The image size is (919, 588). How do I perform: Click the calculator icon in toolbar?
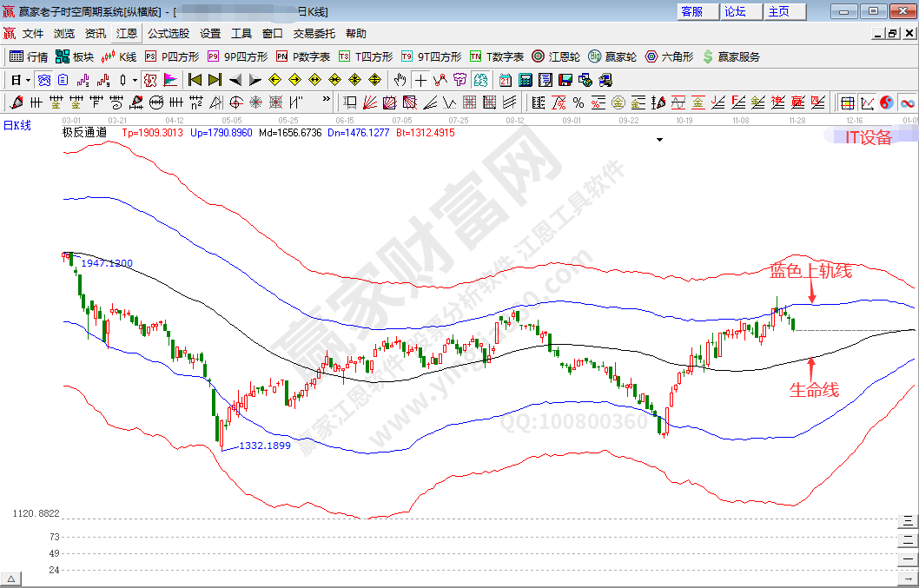[x=525, y=80]
